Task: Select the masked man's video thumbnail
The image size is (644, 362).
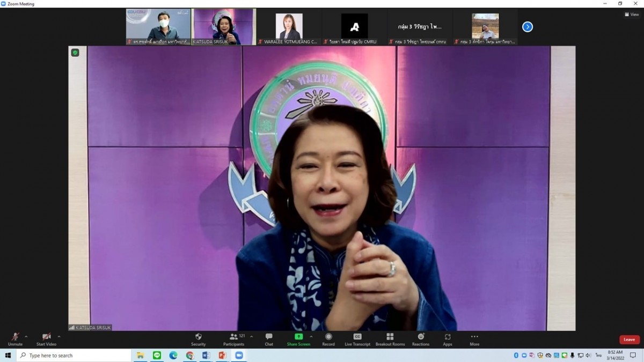Action: (158, 27)
